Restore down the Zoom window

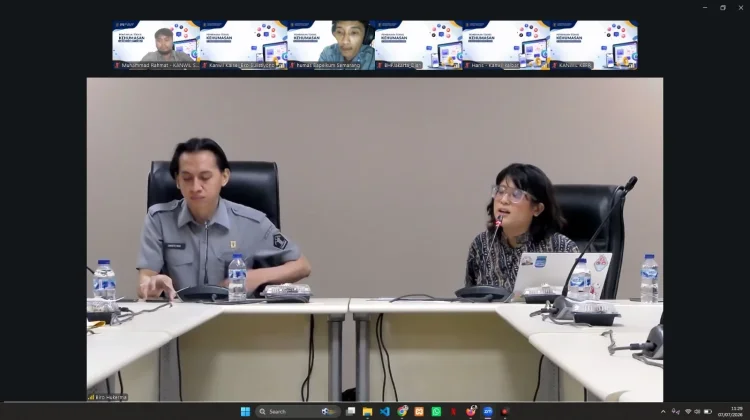(723, 8)
